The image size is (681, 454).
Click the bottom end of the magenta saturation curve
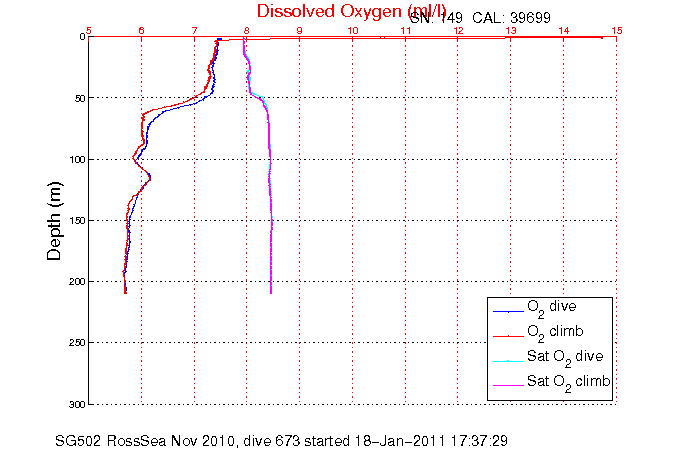point(271,293)
